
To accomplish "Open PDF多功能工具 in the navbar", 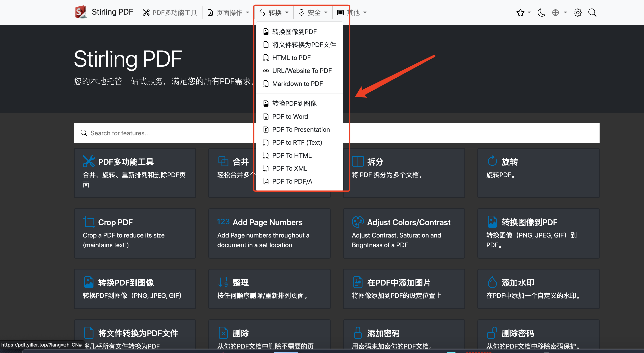I will pyautogui.click(x=170, y=13).
